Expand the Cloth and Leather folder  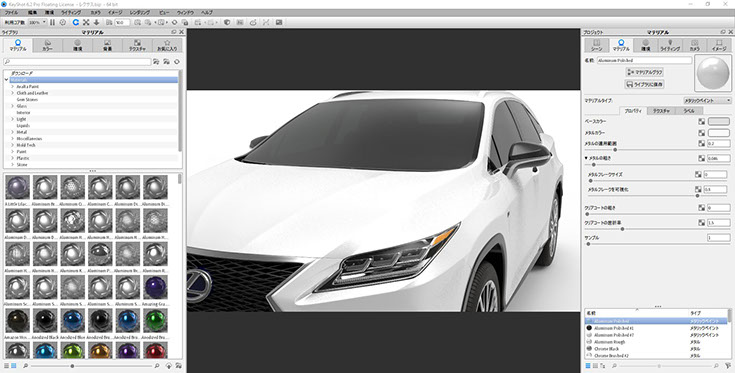13,93
